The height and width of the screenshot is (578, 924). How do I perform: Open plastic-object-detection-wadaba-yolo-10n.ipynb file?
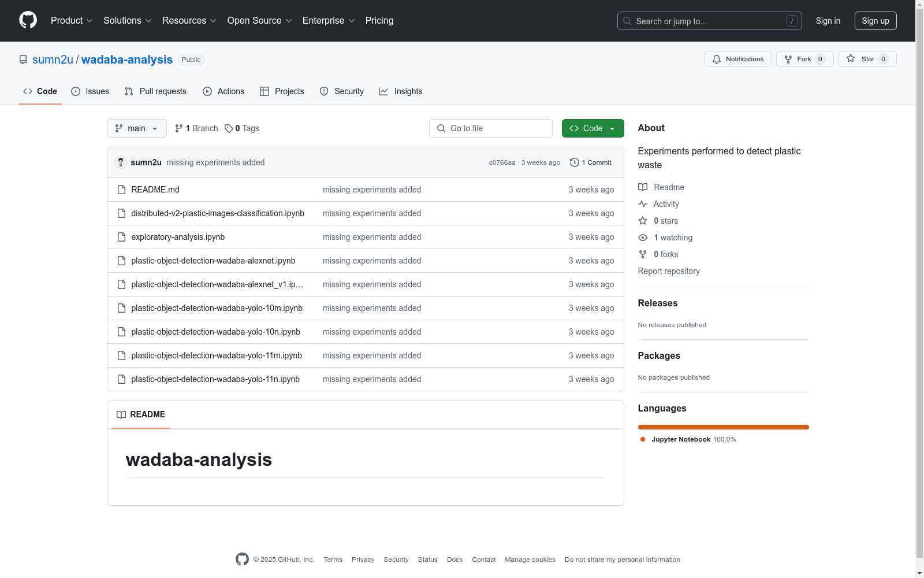coord(215,332)
